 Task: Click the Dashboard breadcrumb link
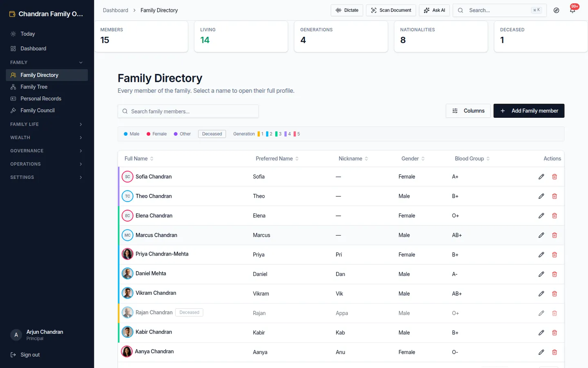coord(116,10)
